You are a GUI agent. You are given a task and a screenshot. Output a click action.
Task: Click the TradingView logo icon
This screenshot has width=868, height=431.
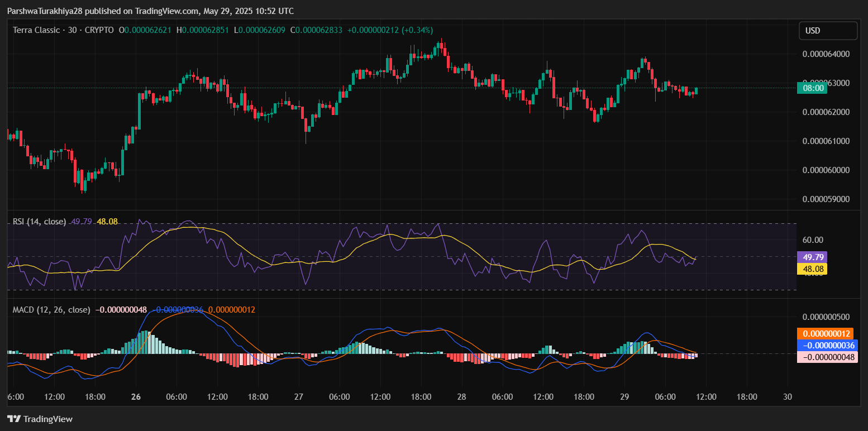pos(14,419)
